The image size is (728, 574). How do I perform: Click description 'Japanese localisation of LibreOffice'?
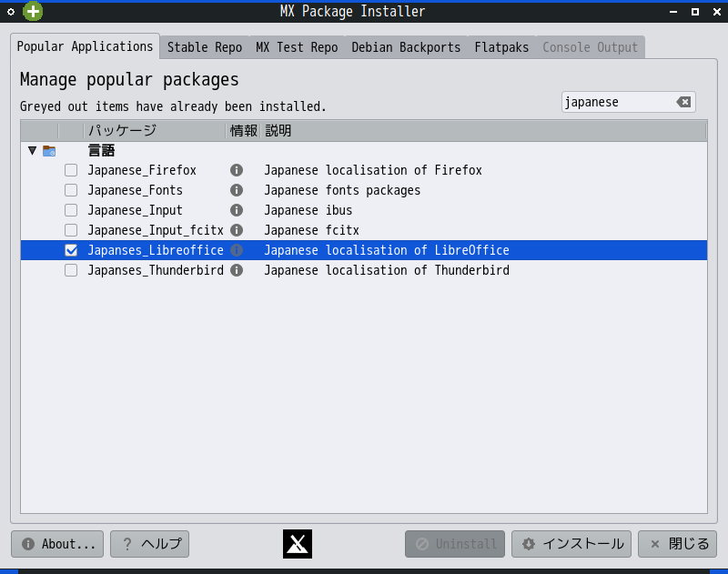[387, 250]
